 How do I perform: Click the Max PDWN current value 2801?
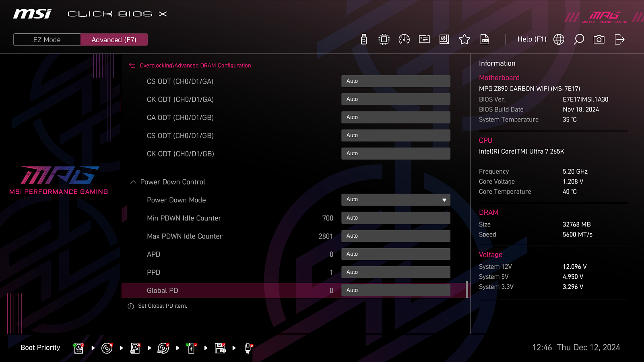(x=326, y=236)
